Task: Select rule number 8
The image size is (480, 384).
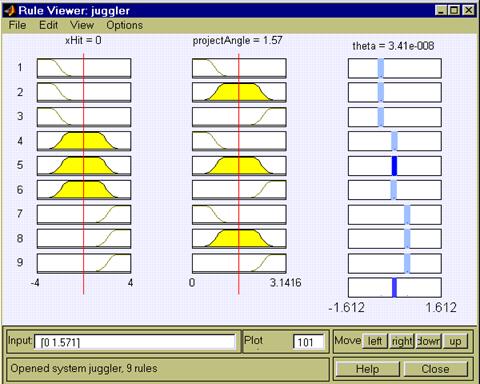Action: click(20, 238)
